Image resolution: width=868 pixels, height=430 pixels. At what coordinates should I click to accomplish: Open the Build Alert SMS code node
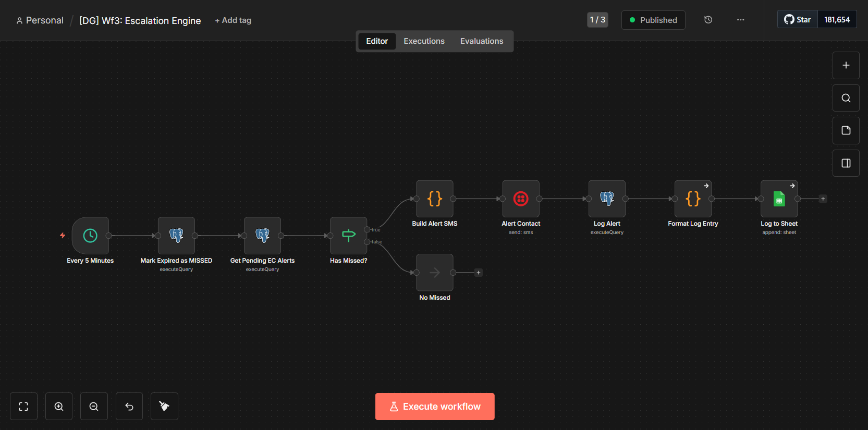(x=434, y=199)
